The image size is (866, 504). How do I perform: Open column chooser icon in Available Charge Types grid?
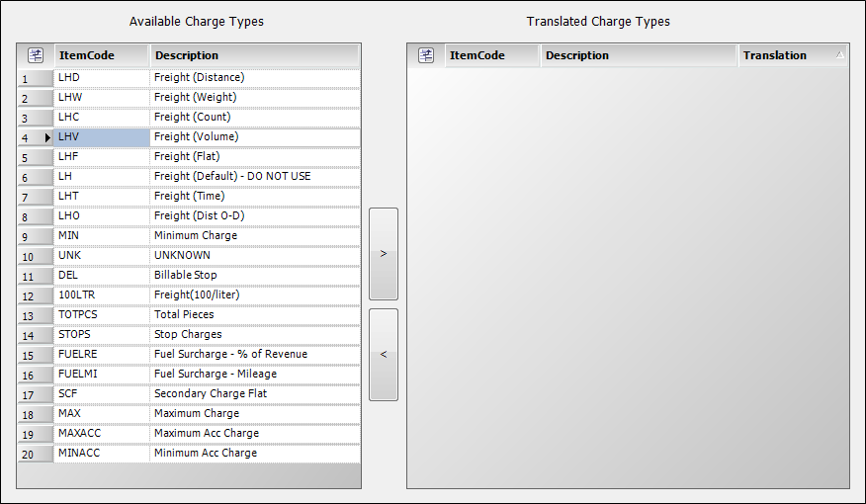pyautogui.click(x=35, y=55)
